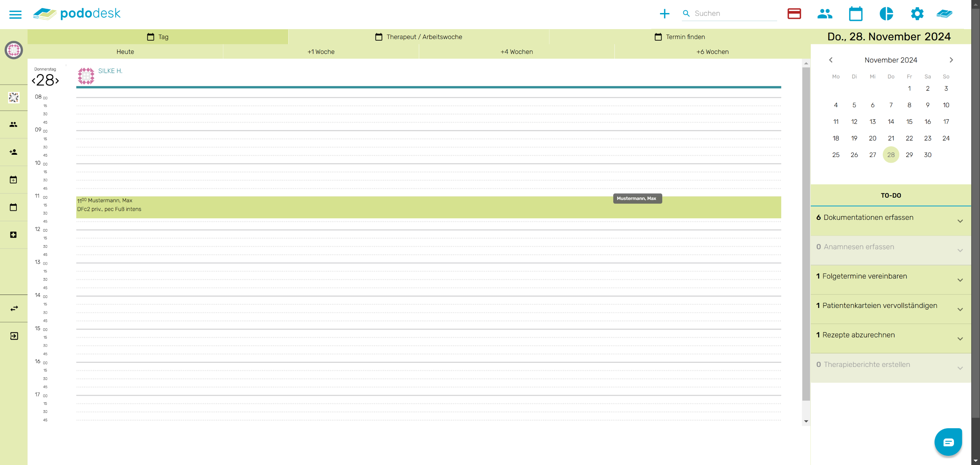
Task: Open the settings gear icon
Action: pyautogui.click(x=917, y=14)
